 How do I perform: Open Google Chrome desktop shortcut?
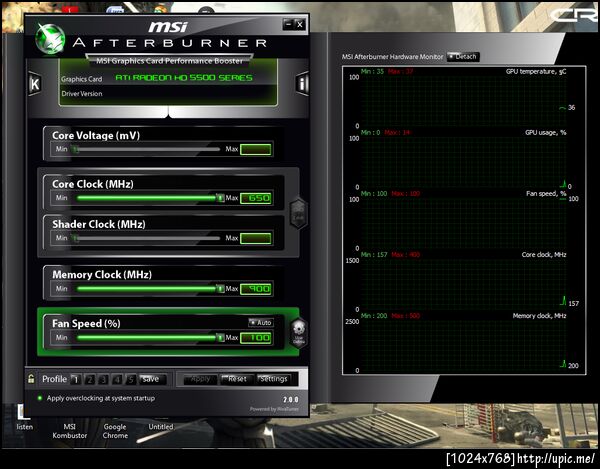115,431
